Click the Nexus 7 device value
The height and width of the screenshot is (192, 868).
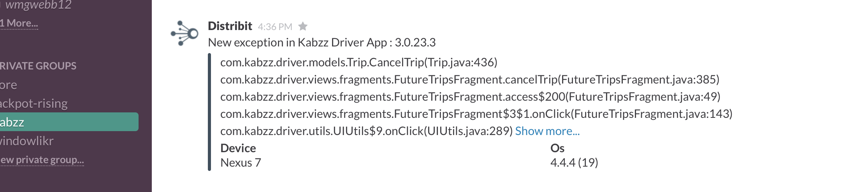[241, 163]
